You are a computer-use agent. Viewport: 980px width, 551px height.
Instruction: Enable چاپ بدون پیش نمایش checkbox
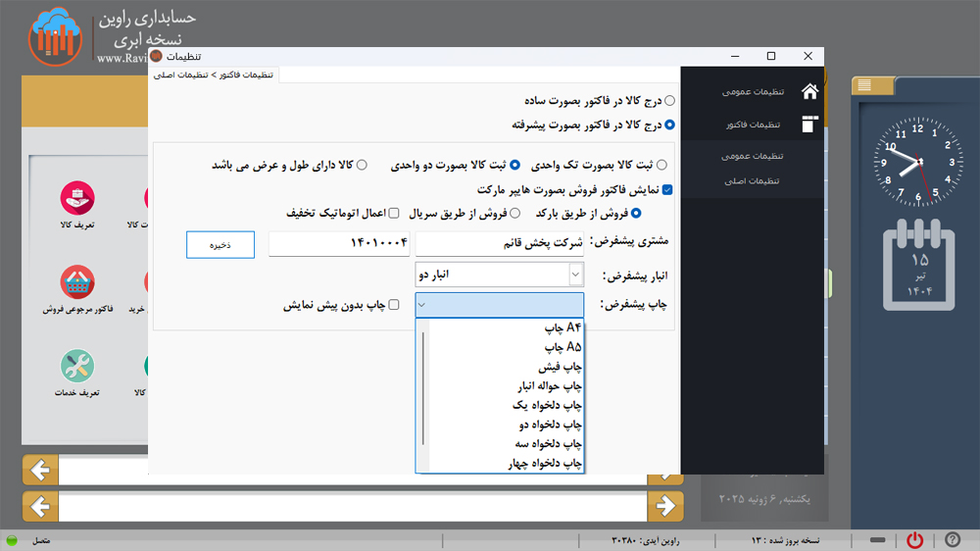[x=394, y=305]
